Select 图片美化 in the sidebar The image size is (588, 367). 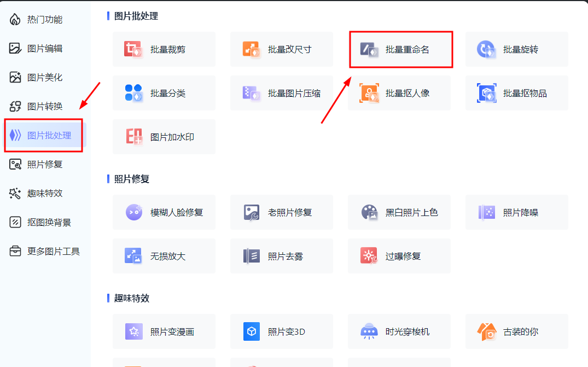coord(45,77)
